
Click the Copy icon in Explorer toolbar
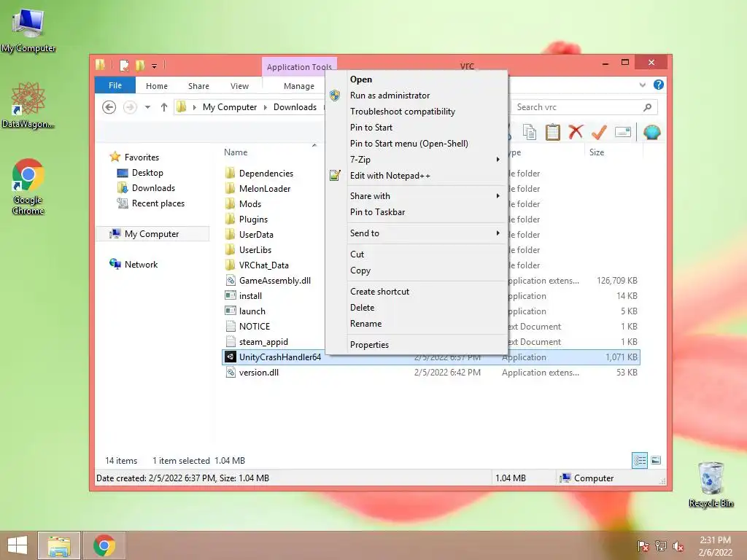530,132
